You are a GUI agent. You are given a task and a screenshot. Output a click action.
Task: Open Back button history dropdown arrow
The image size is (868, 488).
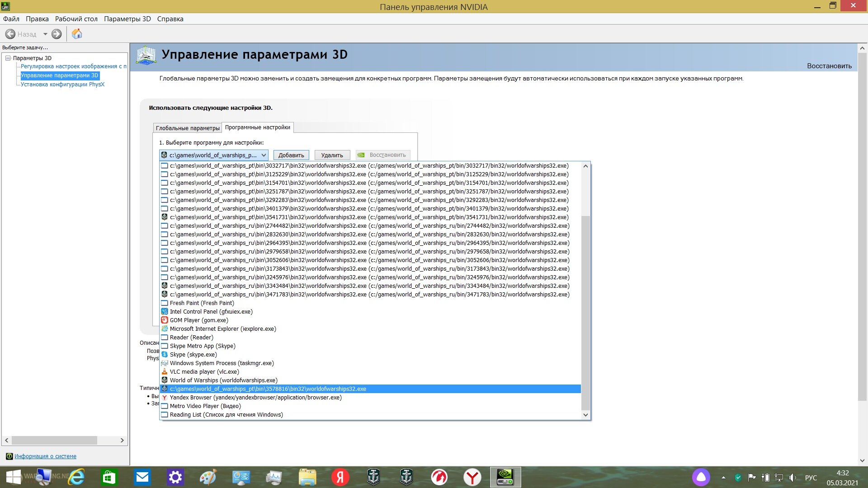[45, 34]
